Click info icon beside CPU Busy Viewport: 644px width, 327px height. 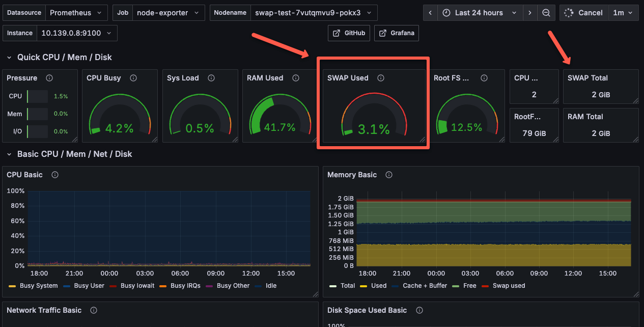click(133, 78)
